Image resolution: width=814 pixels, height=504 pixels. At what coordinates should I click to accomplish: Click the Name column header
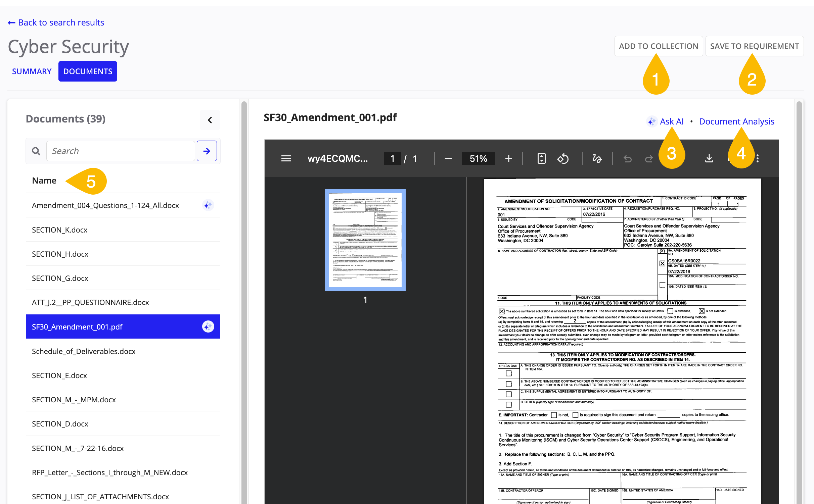(x=44, y=181)
